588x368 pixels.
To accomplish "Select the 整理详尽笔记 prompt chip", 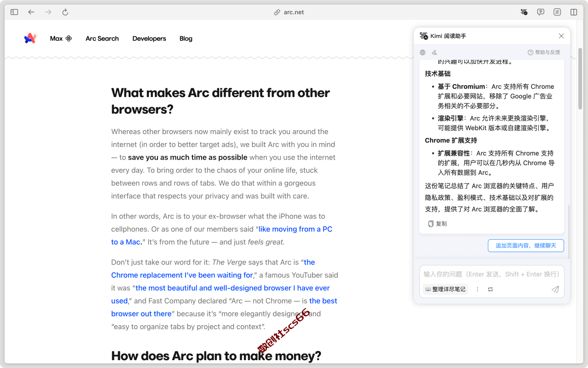I will (445, 289).
